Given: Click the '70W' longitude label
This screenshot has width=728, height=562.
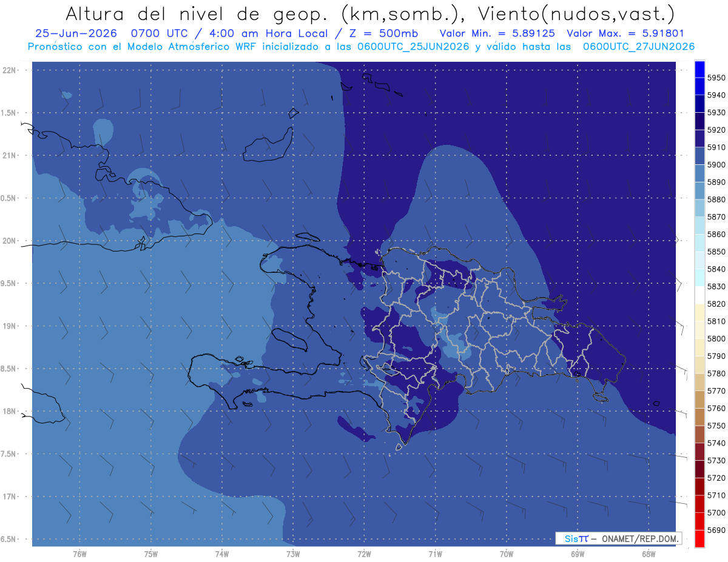Looking at the screenshot, I should tap(507, 554).
